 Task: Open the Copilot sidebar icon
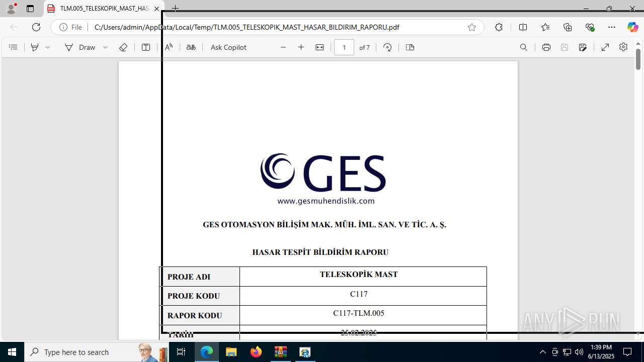[x=632, y=27]
